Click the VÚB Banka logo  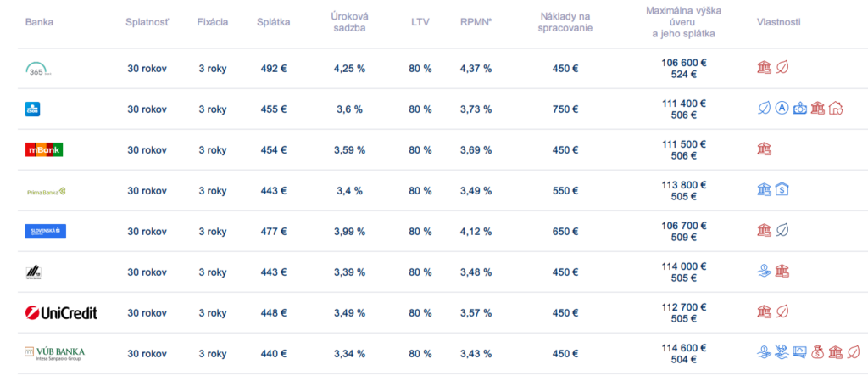click(x=55, y=353)
